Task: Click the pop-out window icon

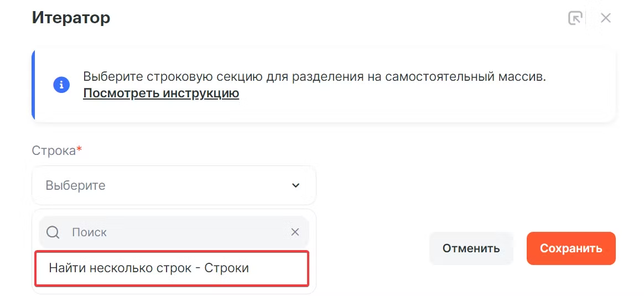Action: (x=575, y=18)
